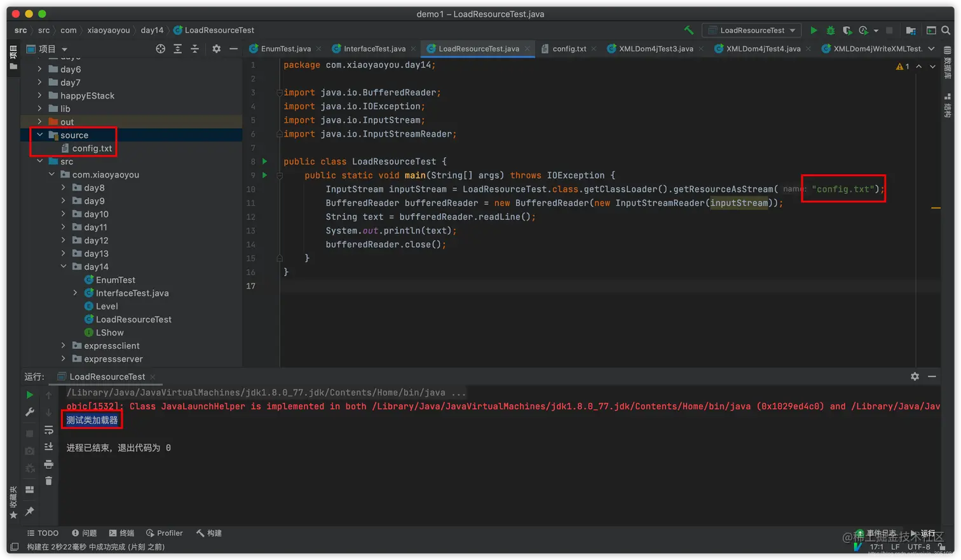Expand the happyEStack folder
Screen dimensions: 961x560
click(40, 96)
